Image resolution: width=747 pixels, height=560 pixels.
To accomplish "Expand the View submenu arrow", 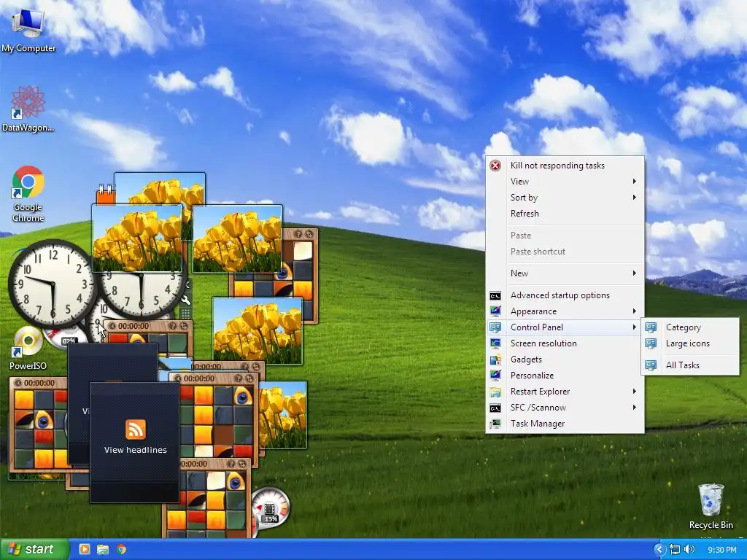I will pyautogui.click(x=635, y=182).
